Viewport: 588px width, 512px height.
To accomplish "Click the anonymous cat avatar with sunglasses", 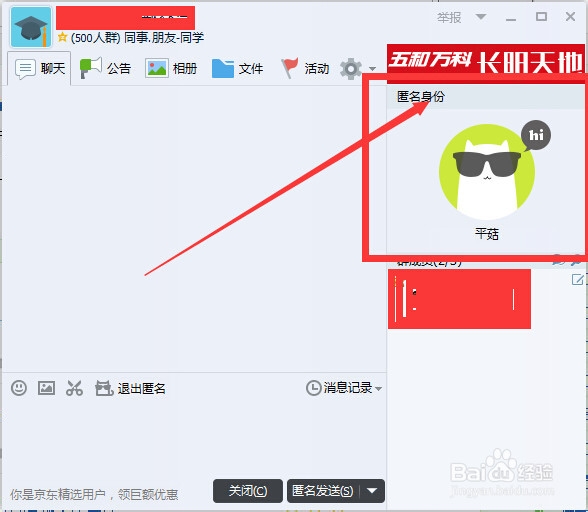I will 487,172.
